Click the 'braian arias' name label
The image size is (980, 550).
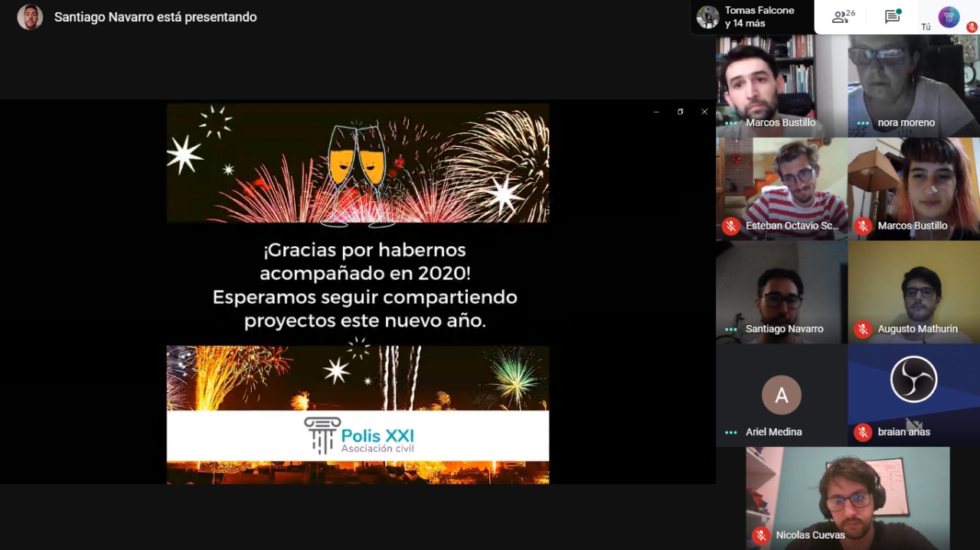pos(904,432)
